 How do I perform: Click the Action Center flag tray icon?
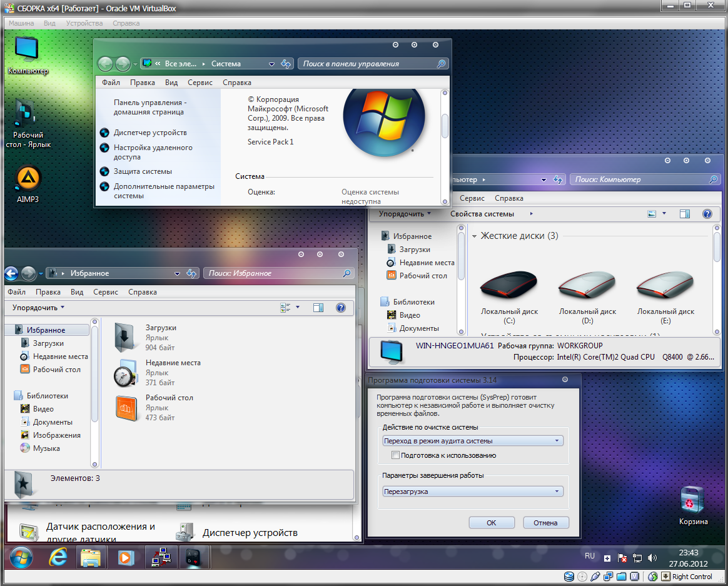pos(622,558)
